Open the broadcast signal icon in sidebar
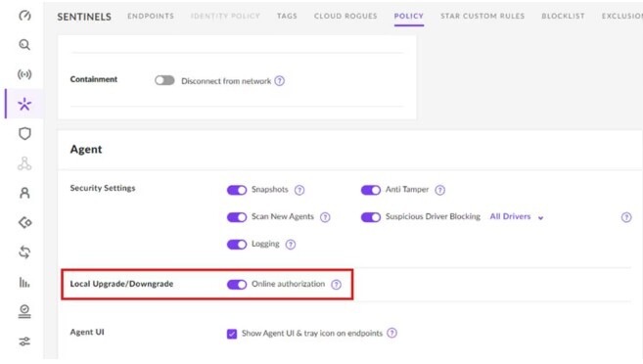 pyautogui.click(x=24, y=74)
